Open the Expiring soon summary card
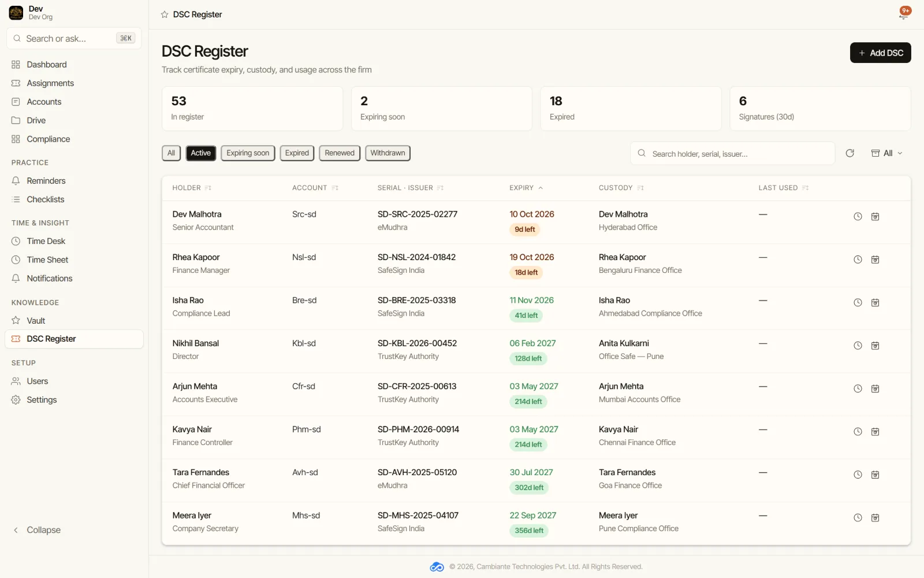This screenshot has height=578, width=924. [x=441, y=109]
